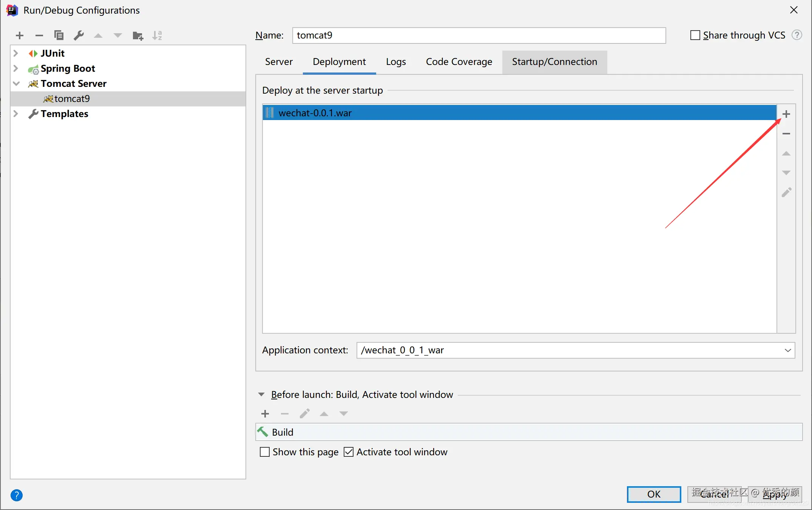Remove selected artifact with minus icon
The height and width of the screenshot is (510, 812).
coord(786,134)
